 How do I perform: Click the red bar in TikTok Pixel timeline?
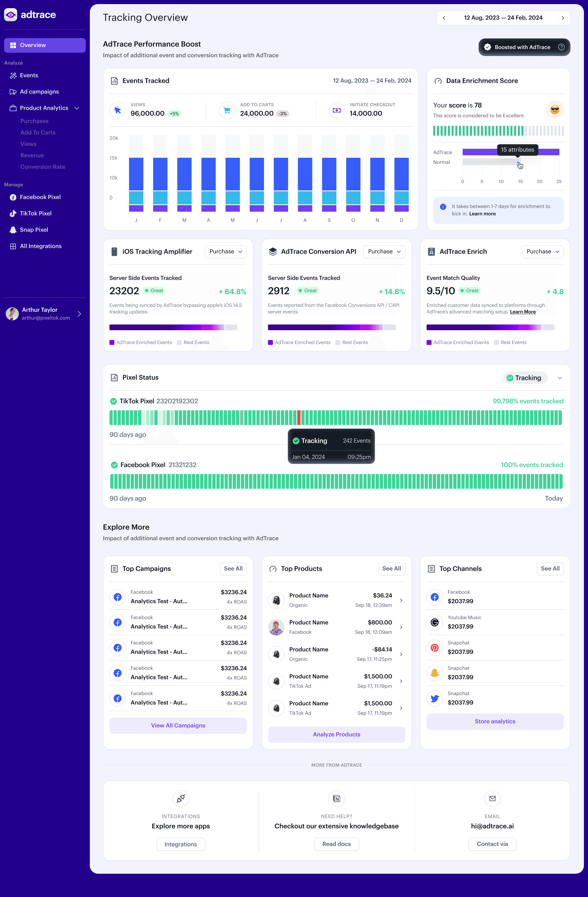[299, 418]
